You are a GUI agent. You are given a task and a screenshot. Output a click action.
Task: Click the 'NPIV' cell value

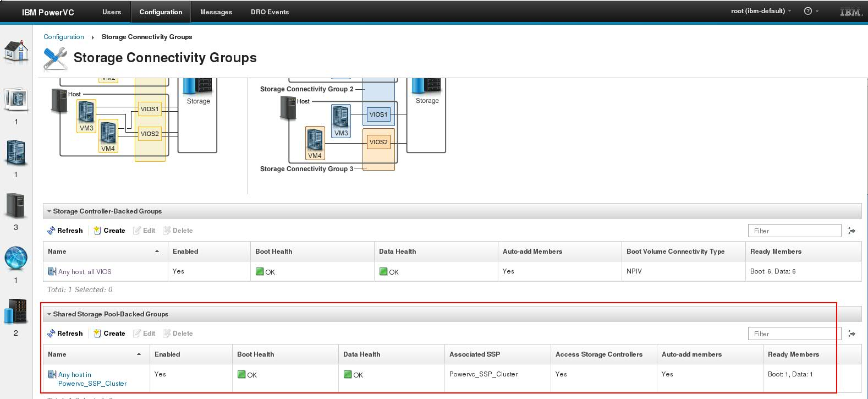634,271
